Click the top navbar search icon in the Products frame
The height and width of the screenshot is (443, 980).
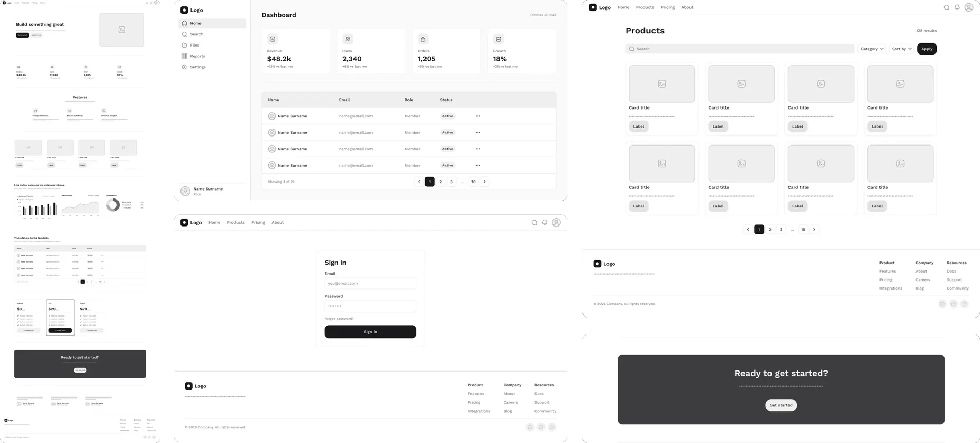(947, 7)
